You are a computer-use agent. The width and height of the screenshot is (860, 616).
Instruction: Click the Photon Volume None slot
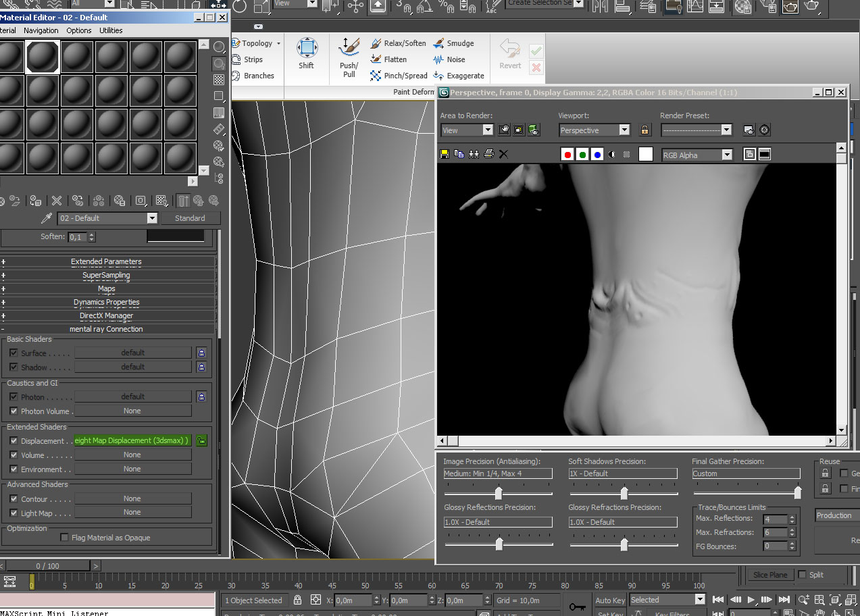(132, 411)
